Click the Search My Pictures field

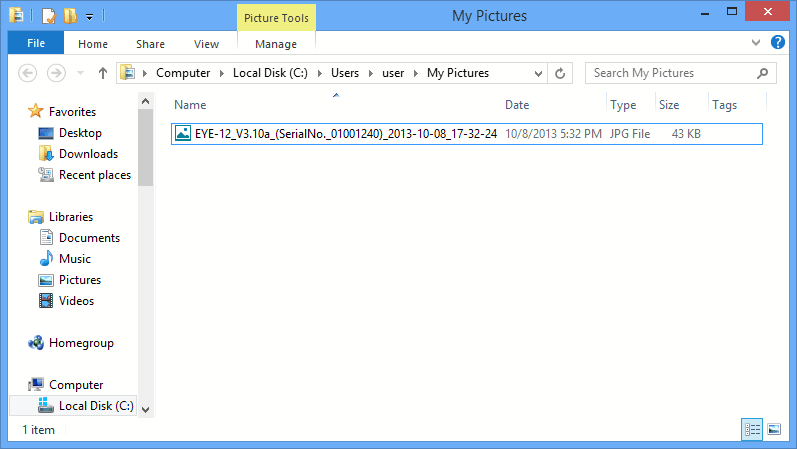(681, 73)
